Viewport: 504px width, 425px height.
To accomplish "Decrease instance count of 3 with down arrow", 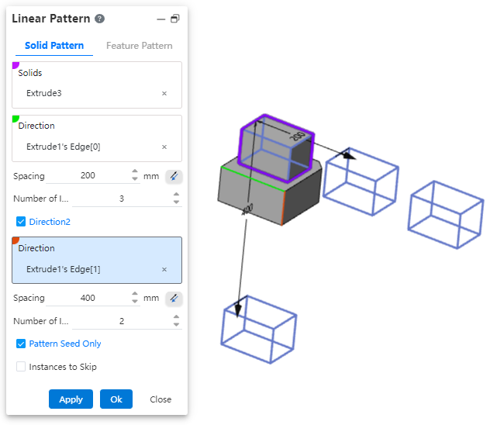I will (x=176, y=202).
